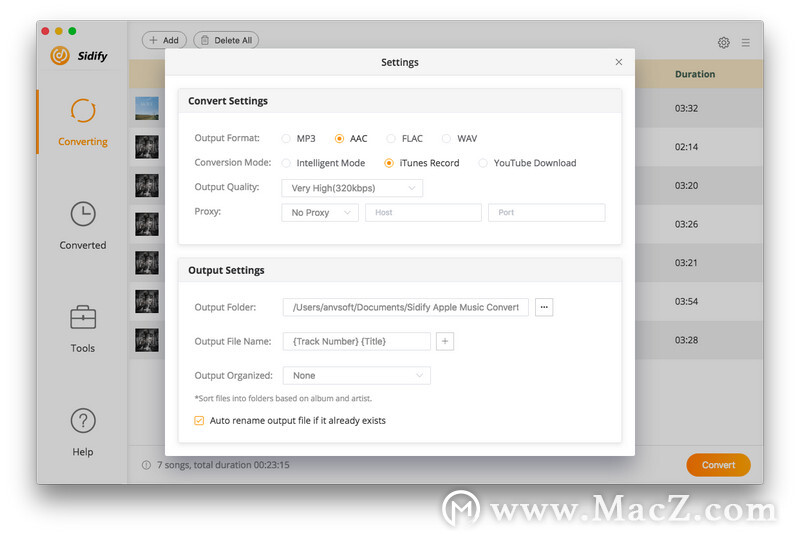This screenshot has width=800, height=536.
Task: Select the first song's landscape thumbnail
Action: pos(147,108)
